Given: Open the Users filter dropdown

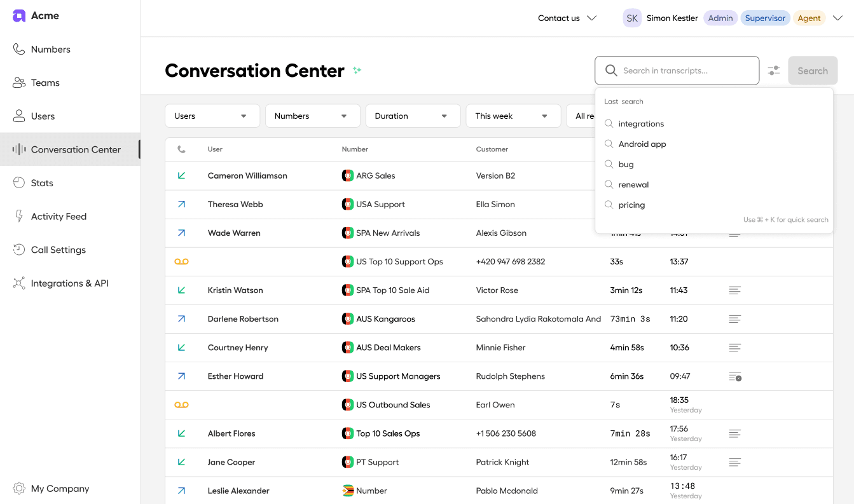Looking at the screenshot, I should point(212,116).
